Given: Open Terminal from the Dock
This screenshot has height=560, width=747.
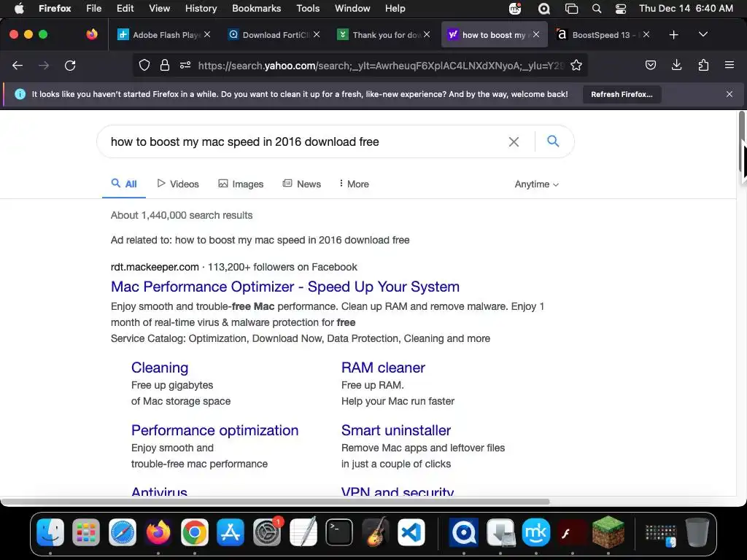Looking at the screenshot, I should pos(339,532).
